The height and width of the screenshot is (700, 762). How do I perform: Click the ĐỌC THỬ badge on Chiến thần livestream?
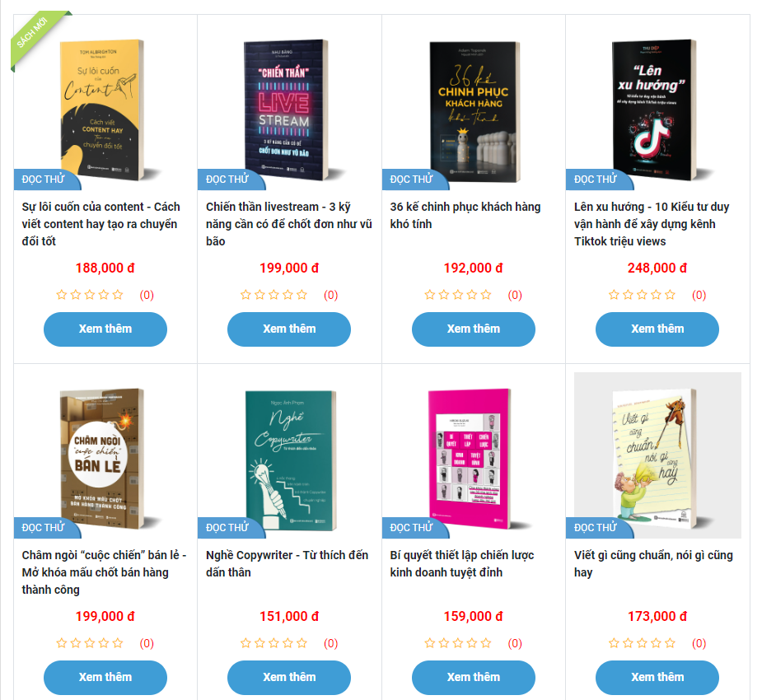227,180
